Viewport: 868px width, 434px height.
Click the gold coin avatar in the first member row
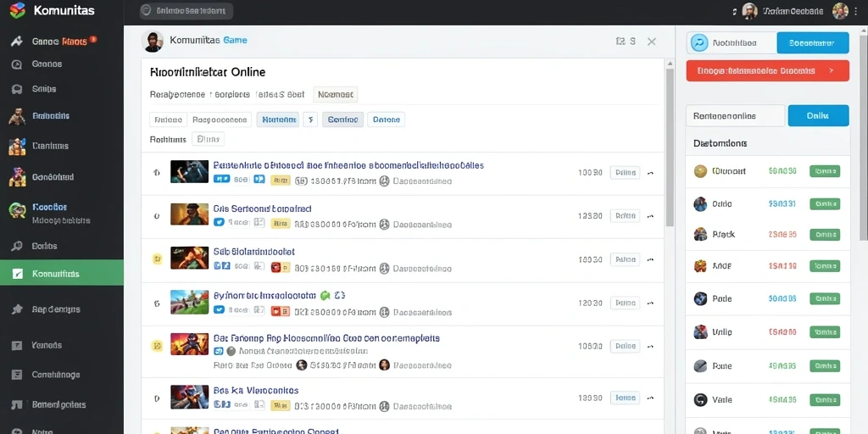pos(700,171)
